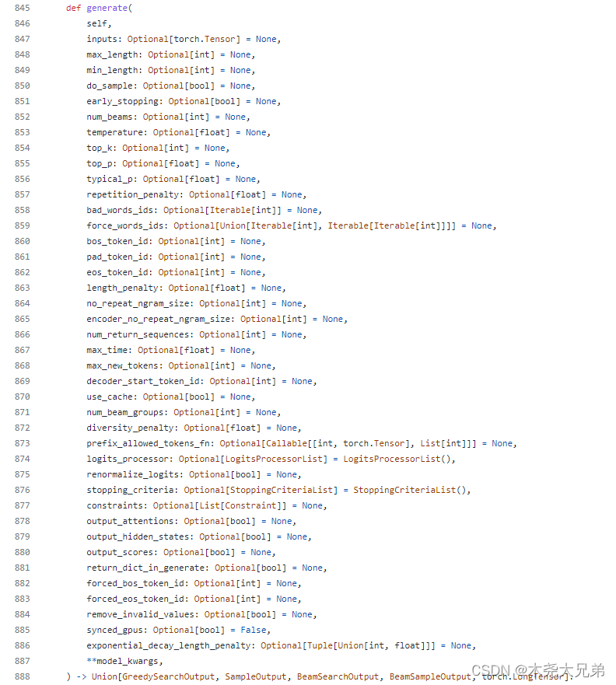Click line number 845
Image resolution: width=616 pixels, height=685 pixels.
click(x=23, y=8)
